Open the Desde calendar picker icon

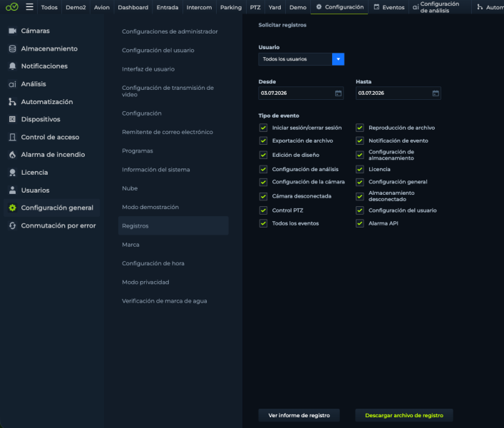[338, 93]
